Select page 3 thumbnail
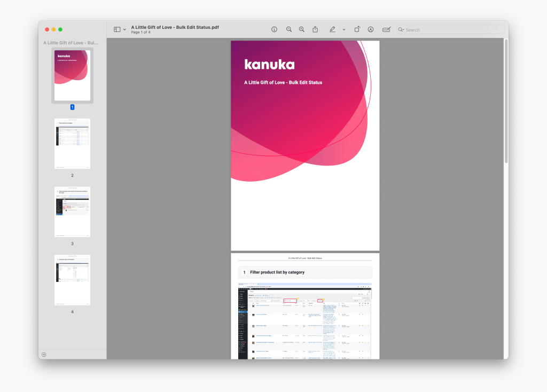The image size is (547, 392). [x=72, y=212]
